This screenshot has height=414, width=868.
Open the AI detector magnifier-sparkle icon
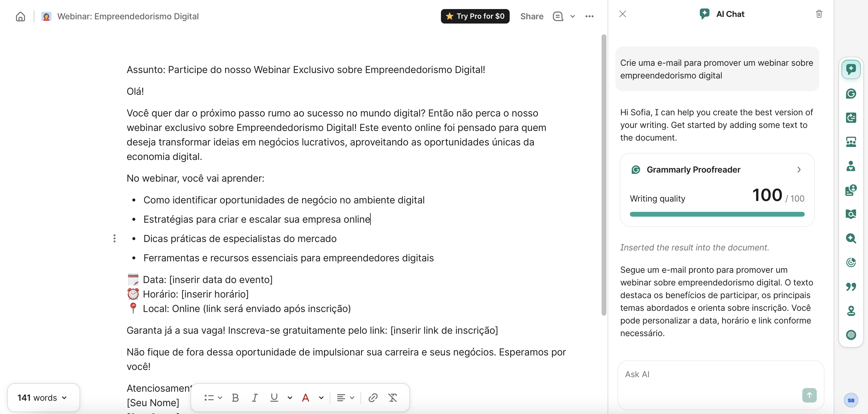[851, 238]
